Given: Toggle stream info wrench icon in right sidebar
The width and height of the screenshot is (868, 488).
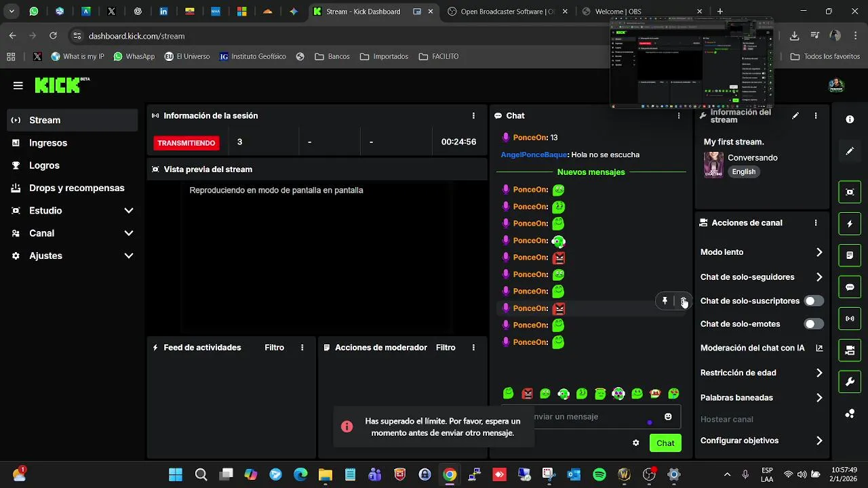Looking at the screenshot, I should coord(850,382).
